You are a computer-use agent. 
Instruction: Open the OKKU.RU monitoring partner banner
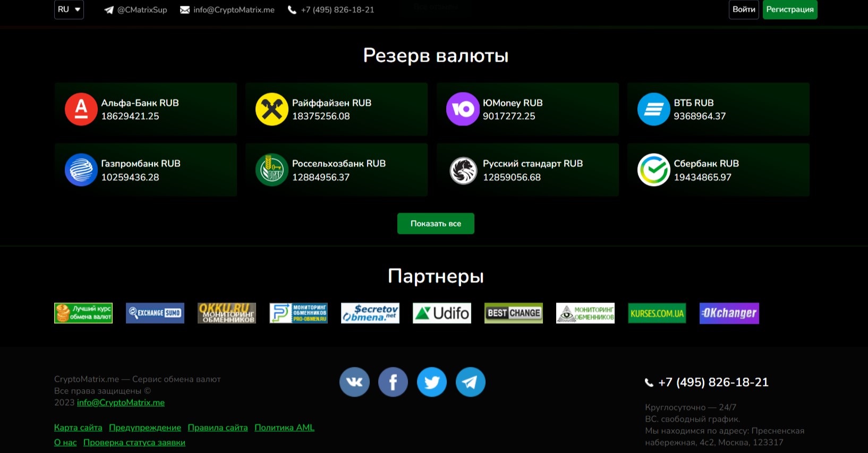pyautogui.click(x=227, y=313)
